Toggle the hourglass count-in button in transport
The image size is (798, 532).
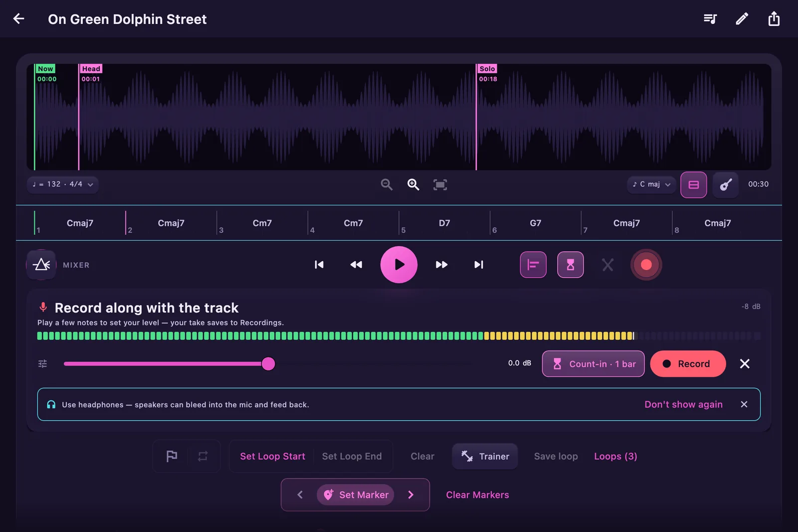[x=571, y=265]
